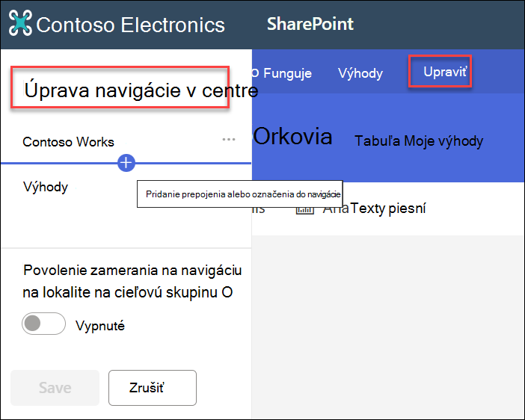Screen dimensions: 525x420
Task: Open the Výhody hub navigation tab
Action: click(360, 73)
